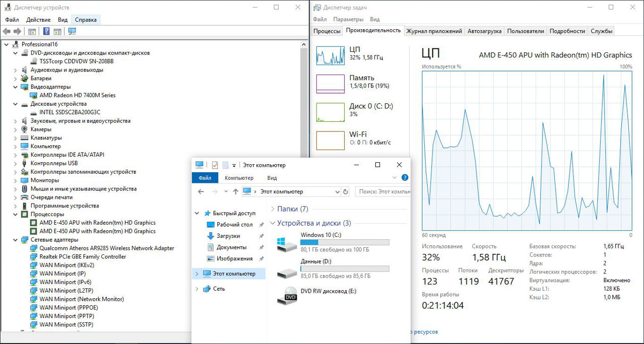Toggle the console tree visibility in Device Manager toolbar
Screen dimensions: 644x344
click(x=32, y=31)
